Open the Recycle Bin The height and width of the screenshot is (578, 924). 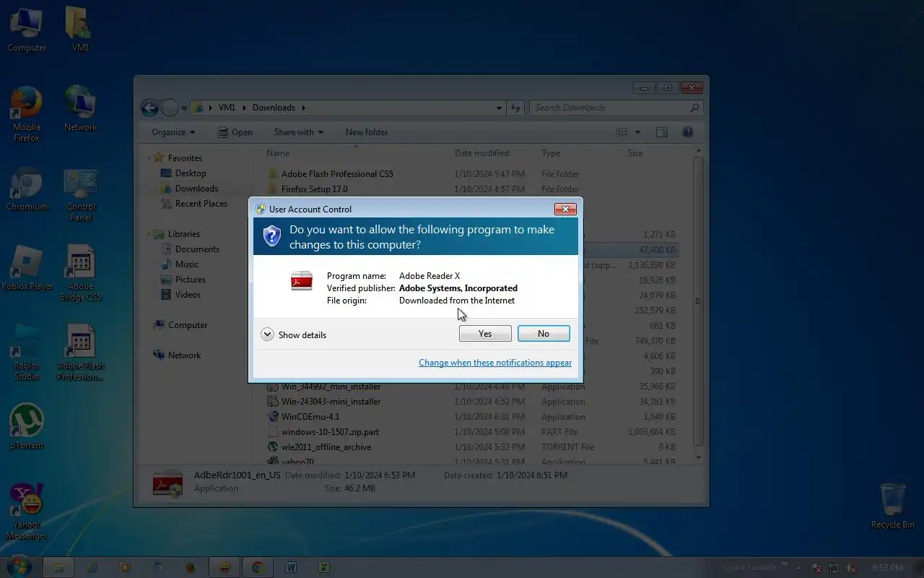pyautogui.click(x=892, y=506)
